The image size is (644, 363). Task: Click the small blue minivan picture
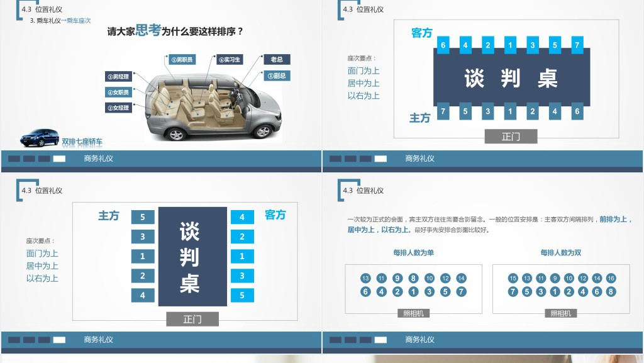[40, 138]
